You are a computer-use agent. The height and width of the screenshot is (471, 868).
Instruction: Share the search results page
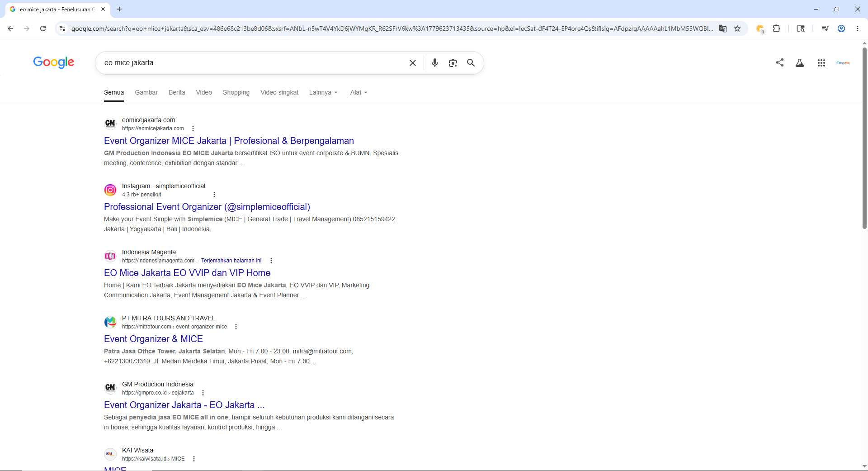[x=779, y=62]
